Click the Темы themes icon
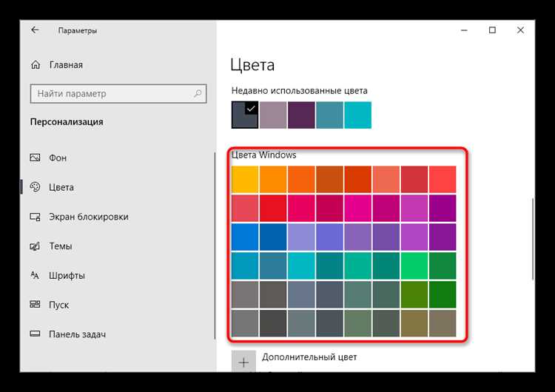555x392 pixels. coord(35,246)
